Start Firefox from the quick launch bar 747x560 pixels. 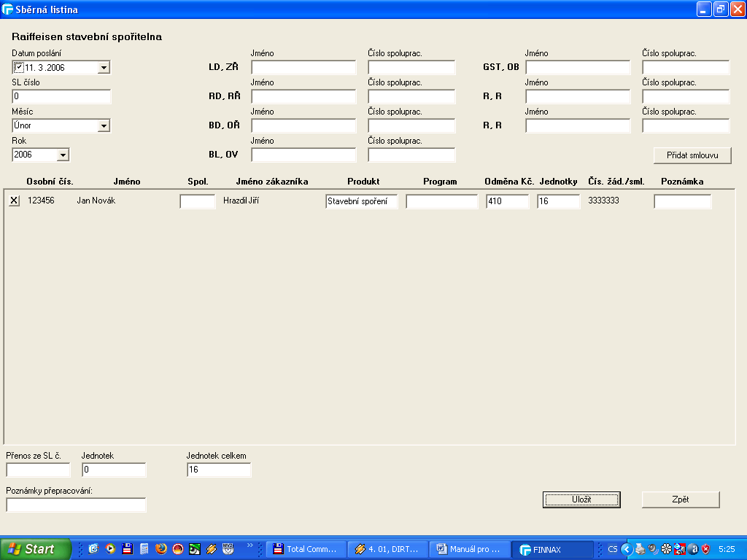point(161,549)
